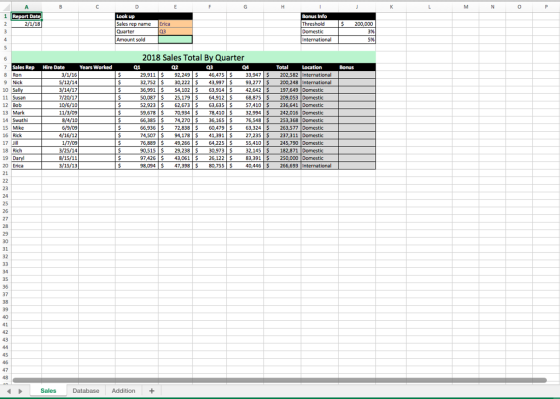The height and width of the screenshot is (399, 560).
Task: Select the orange Q3 quarter input cell
Action: [175, 31]
